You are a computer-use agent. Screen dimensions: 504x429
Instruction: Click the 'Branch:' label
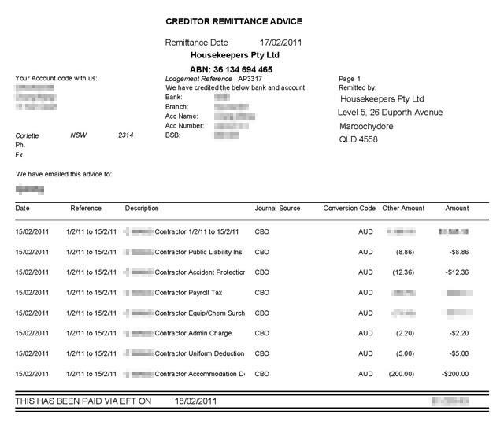coord(176,107)
